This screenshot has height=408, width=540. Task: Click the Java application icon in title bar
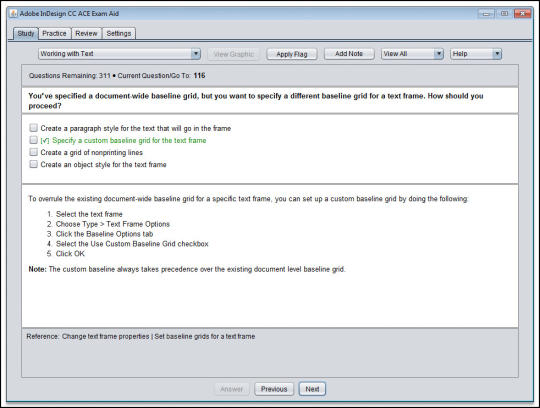(13, 13)
